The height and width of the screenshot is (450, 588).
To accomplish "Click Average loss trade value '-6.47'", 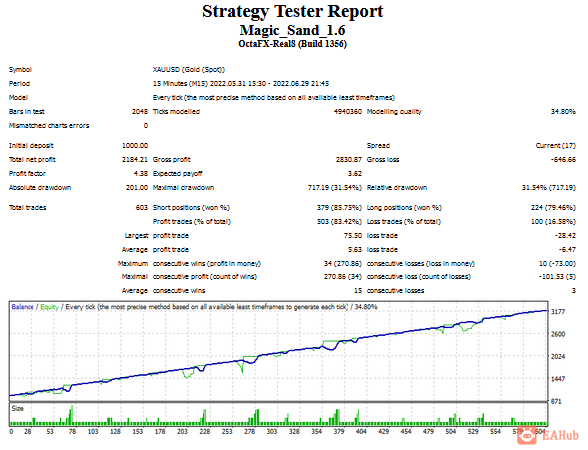I will [567, 250].
